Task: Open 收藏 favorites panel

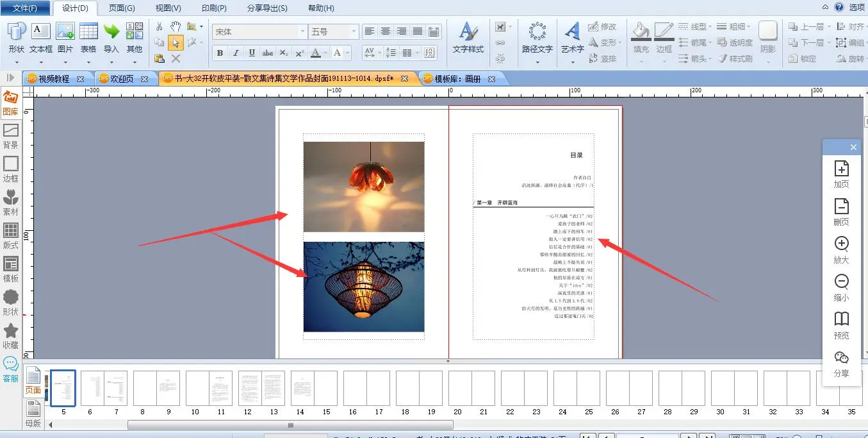Action: pyautogui.click(x=11, y=336)
